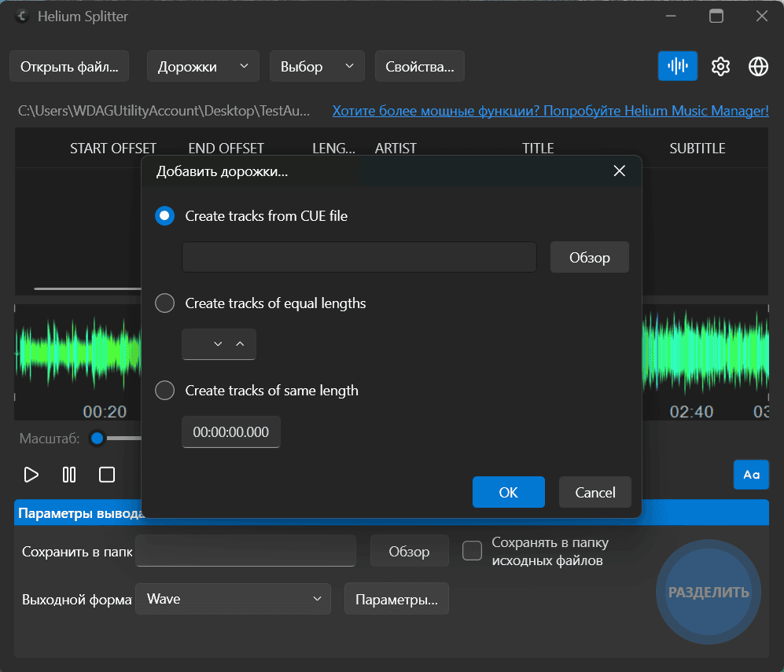Maximize the Helium Splitter window
This screenshot has height=672, width=784.
[716, 16]
